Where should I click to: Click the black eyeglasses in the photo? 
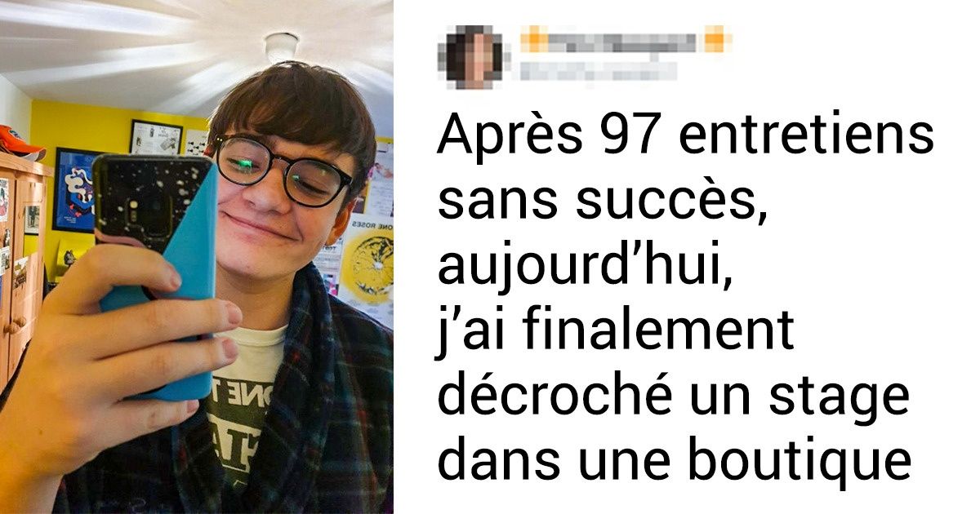[280, 171]
